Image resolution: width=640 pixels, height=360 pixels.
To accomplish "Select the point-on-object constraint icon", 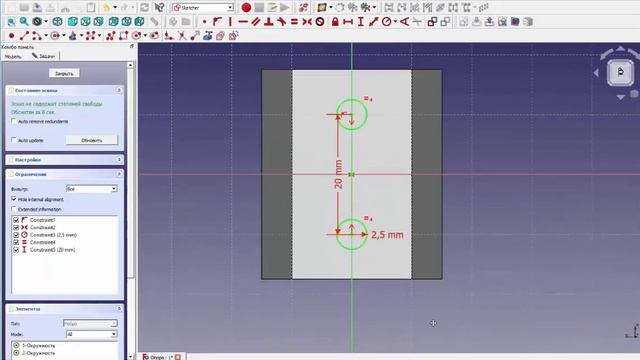I will 217,22.
